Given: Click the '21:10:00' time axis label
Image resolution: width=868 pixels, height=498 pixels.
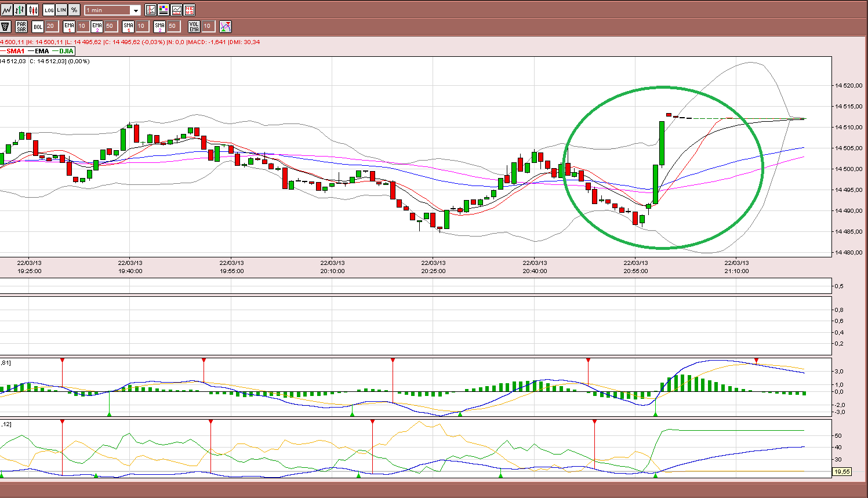Looking at the screenshot, I should click(737, 271).
